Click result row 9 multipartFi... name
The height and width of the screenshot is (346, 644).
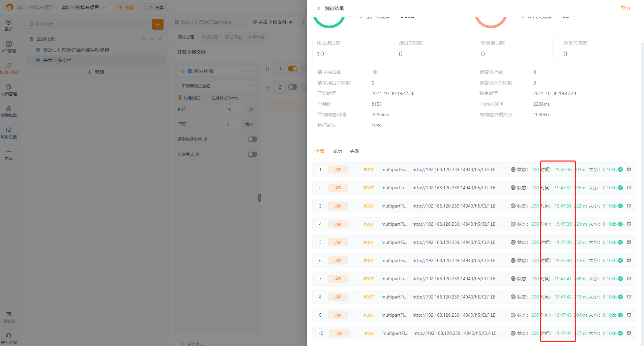tap(394, 315)
